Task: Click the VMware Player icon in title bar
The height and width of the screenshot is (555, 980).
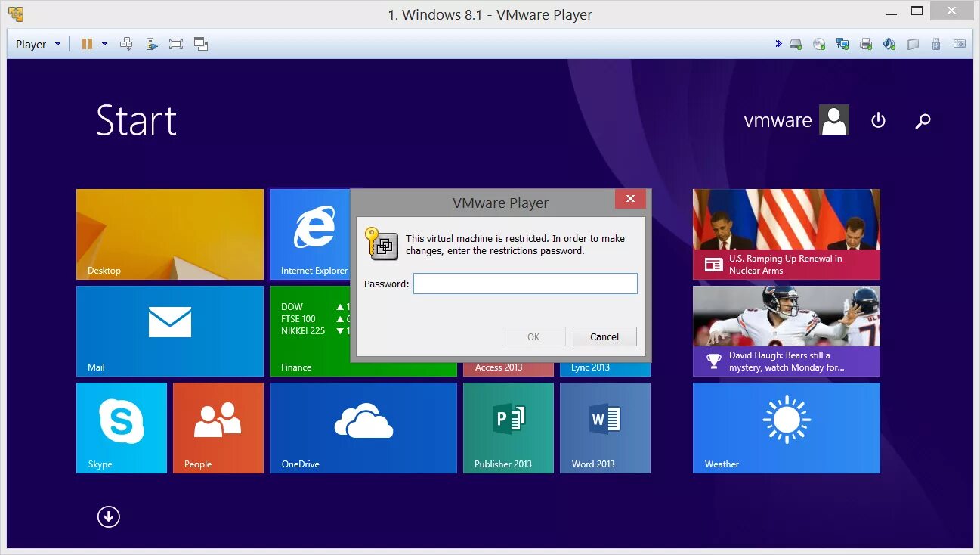Action: tap(15, 13)
